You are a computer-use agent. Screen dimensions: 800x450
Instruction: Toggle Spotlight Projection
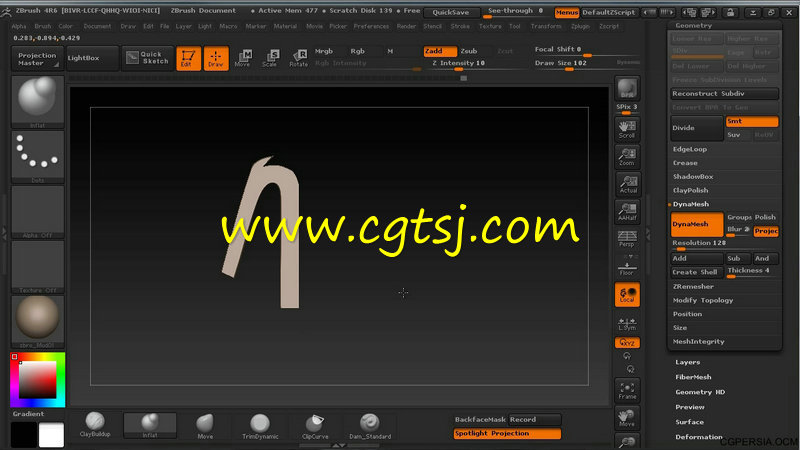[507, 434]
